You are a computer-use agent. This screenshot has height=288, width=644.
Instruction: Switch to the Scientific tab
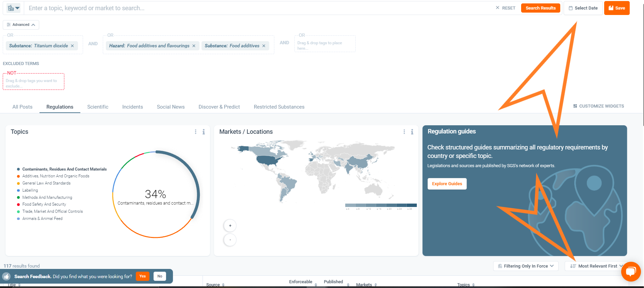(x=98, y=107)
